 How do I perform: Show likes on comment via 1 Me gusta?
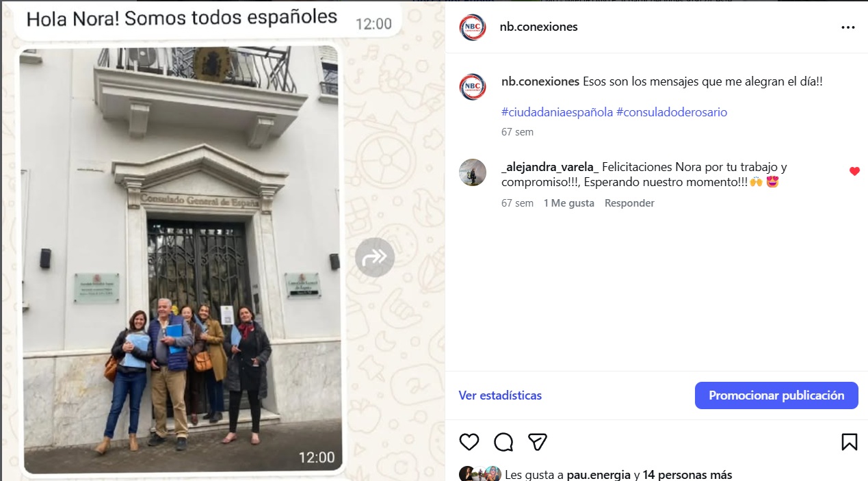coord(569,203)
